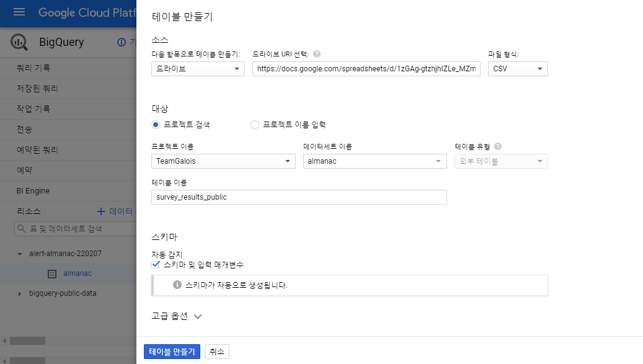The height and width of the screenshot is (364, 643).
Task: Click the almanac dataset grid icon
Action: [x=51, y=274]
